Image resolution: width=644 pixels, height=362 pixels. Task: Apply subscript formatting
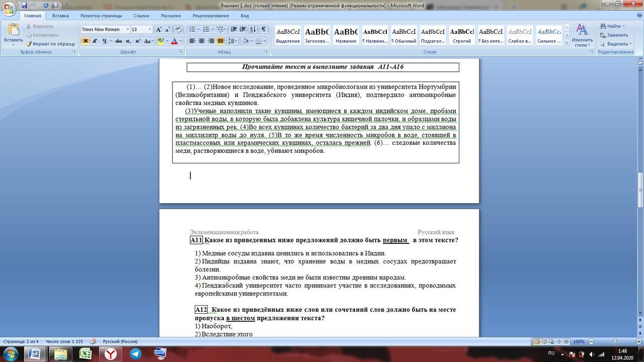(128, 41)
